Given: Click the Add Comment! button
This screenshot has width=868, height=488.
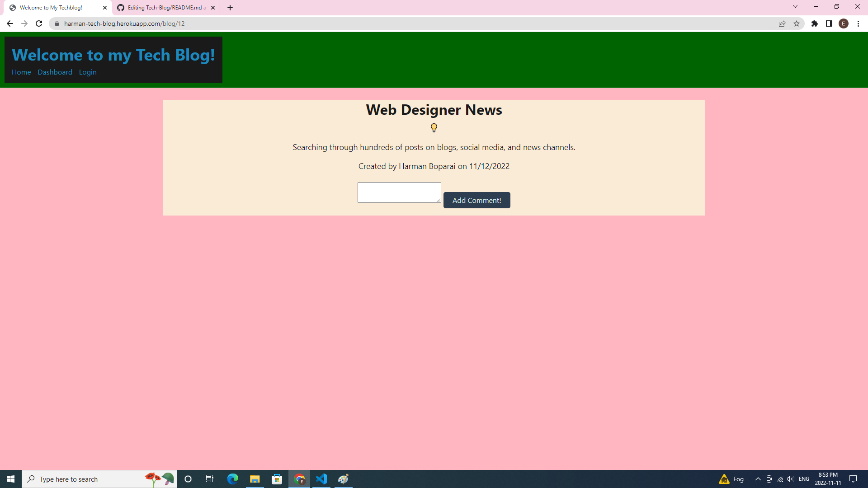Looking at the screenshot, I should 476,200.
